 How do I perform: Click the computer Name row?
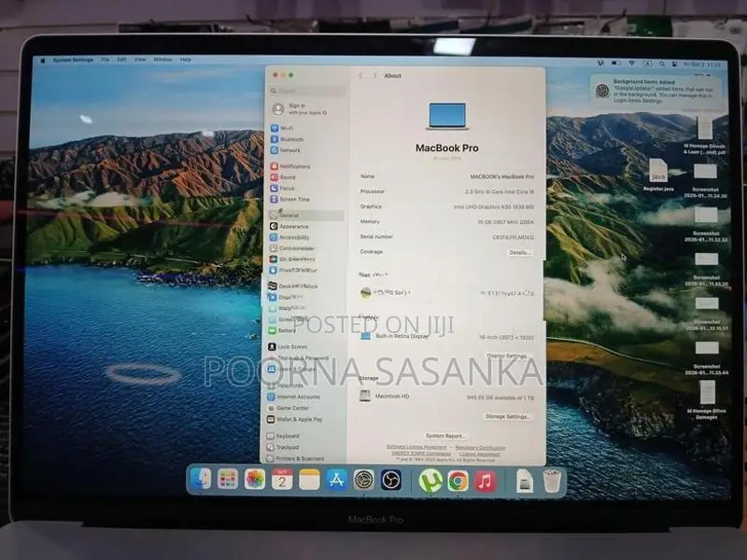(446, 176)
